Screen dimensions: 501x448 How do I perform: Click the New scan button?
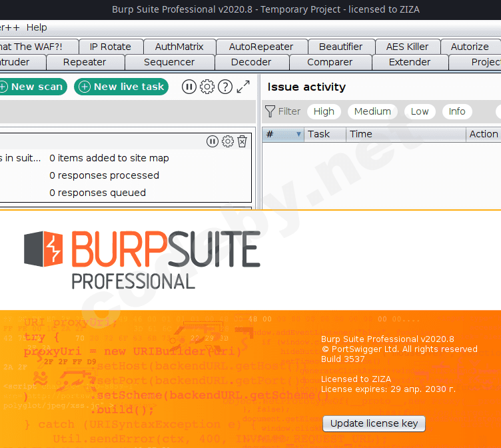33,87
